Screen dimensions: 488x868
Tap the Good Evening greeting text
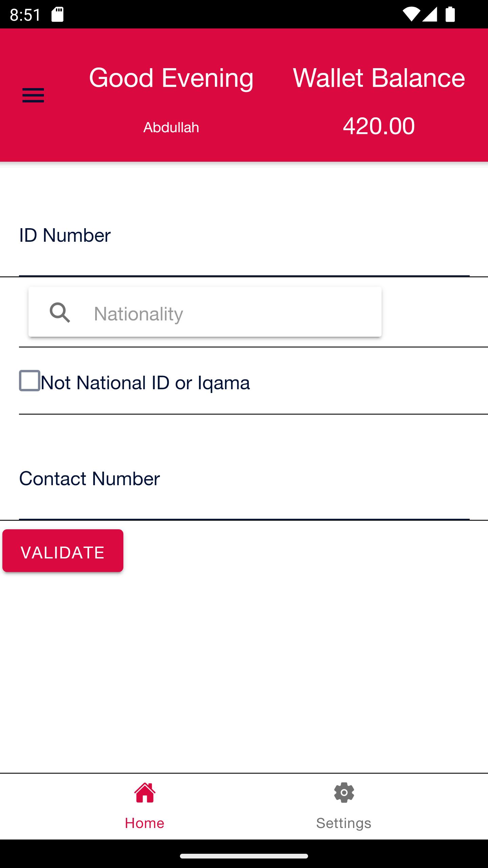click(171, 78)
